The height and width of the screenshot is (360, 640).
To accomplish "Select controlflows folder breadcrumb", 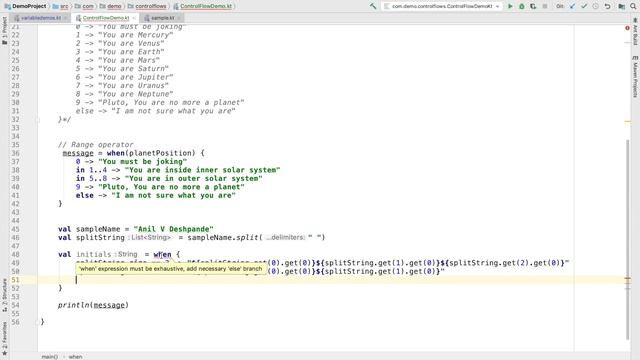I will pyautogui.click(x=147, y=6).
